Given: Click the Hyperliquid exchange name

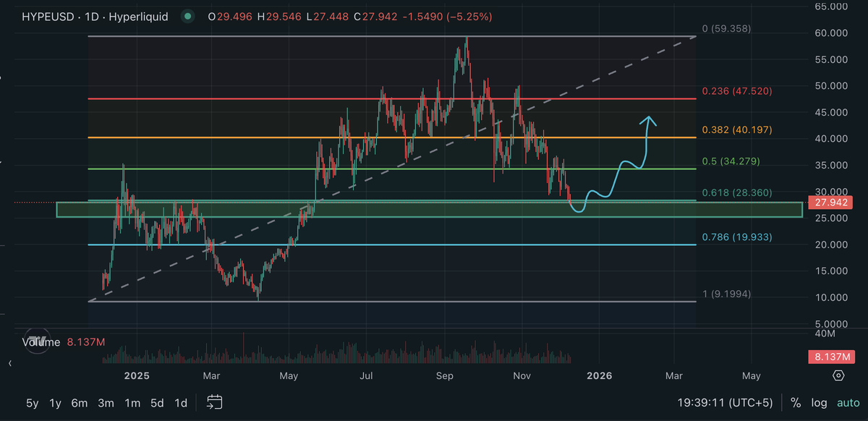Looking at the screenshot, I should pos(138,16).
